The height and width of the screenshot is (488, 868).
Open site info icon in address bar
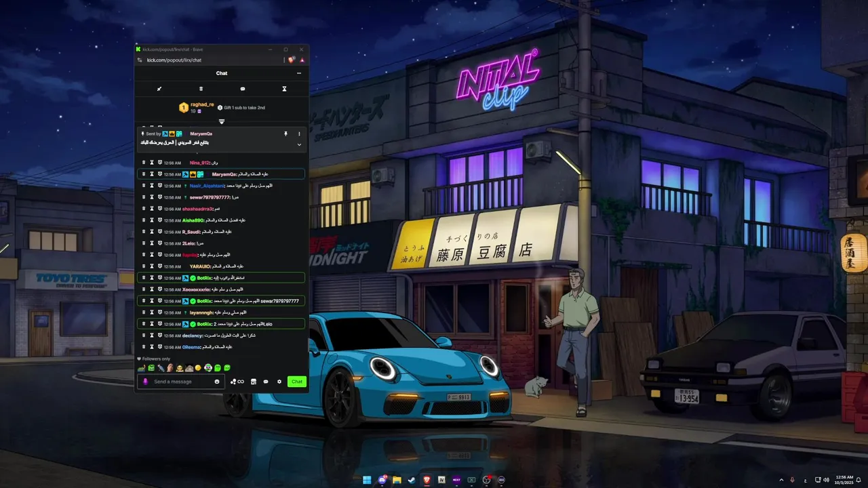140,60
